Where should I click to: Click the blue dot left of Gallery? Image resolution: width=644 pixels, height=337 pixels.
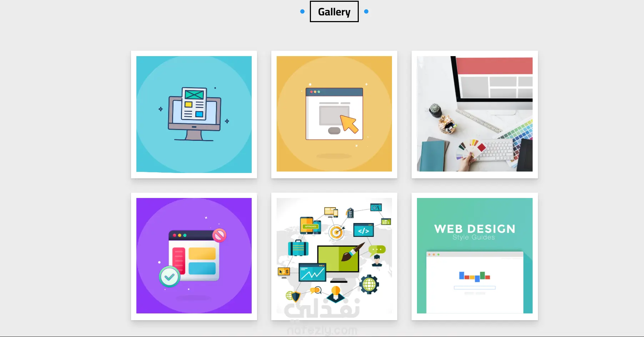[302, 11]
